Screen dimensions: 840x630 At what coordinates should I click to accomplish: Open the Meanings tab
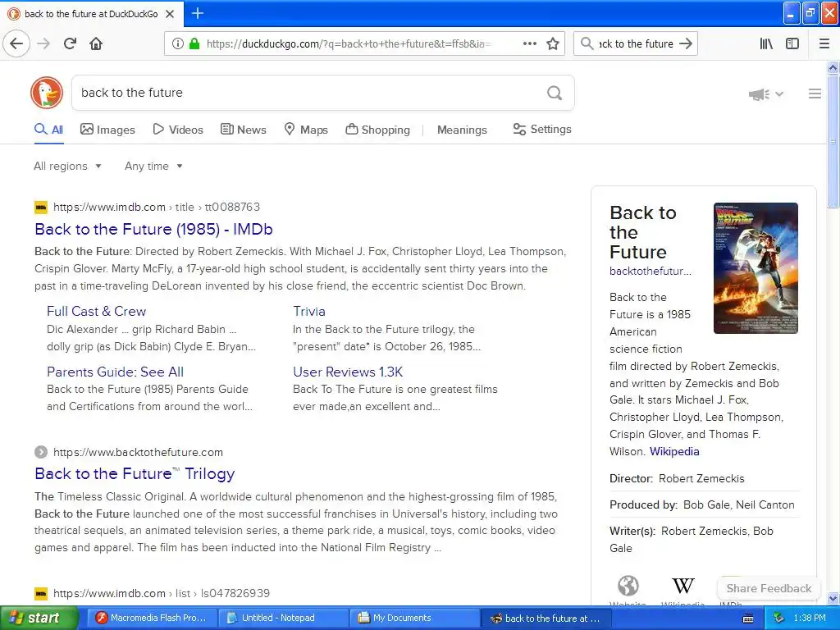[462, 130]
